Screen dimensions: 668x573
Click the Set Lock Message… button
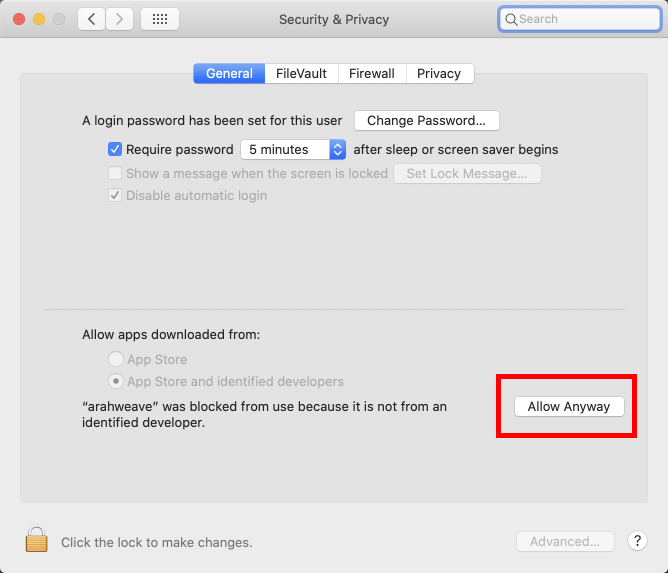[467, 174]
